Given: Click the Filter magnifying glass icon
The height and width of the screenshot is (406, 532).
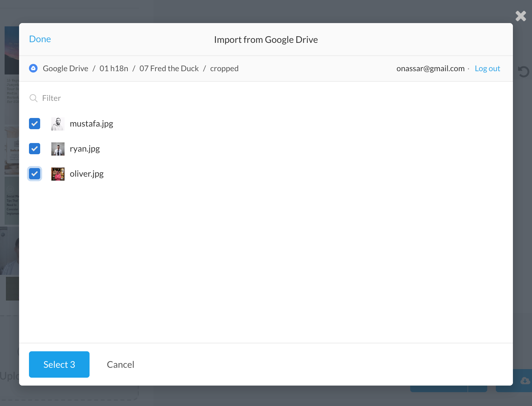Looking at the screenshot, I should pos(33,98).
